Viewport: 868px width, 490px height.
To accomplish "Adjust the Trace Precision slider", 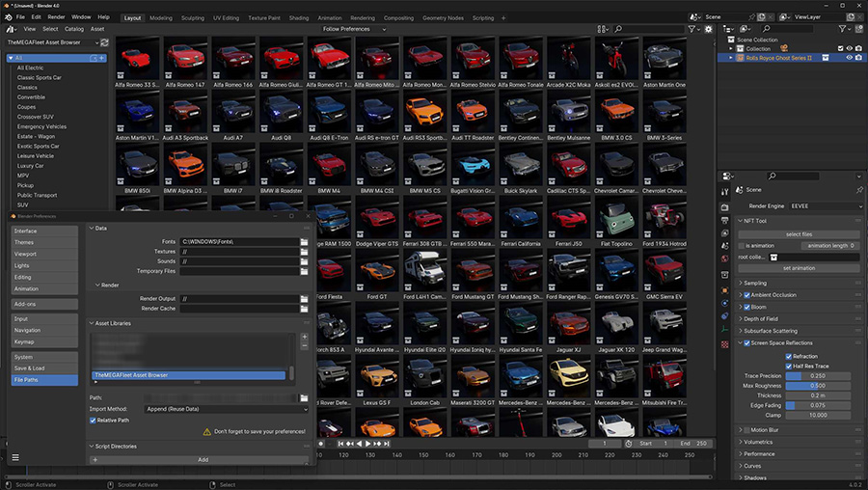I will [818, 376].
